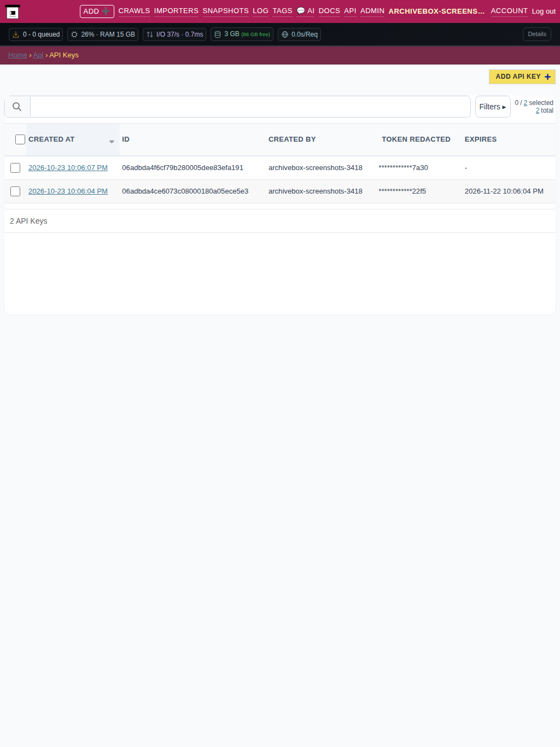Click the download queue icon

(16, 34)
